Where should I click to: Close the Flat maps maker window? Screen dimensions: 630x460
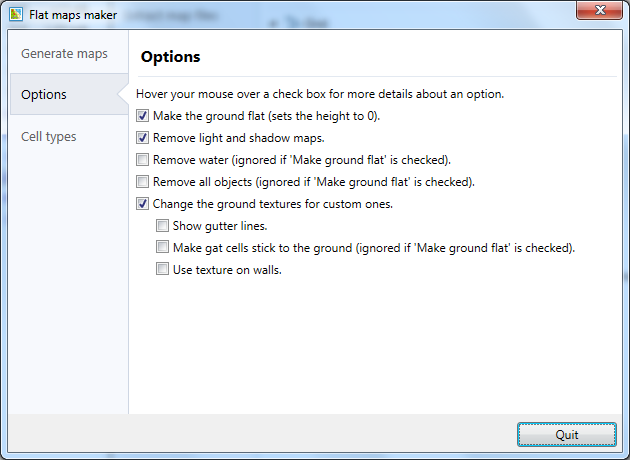point(599,10)
